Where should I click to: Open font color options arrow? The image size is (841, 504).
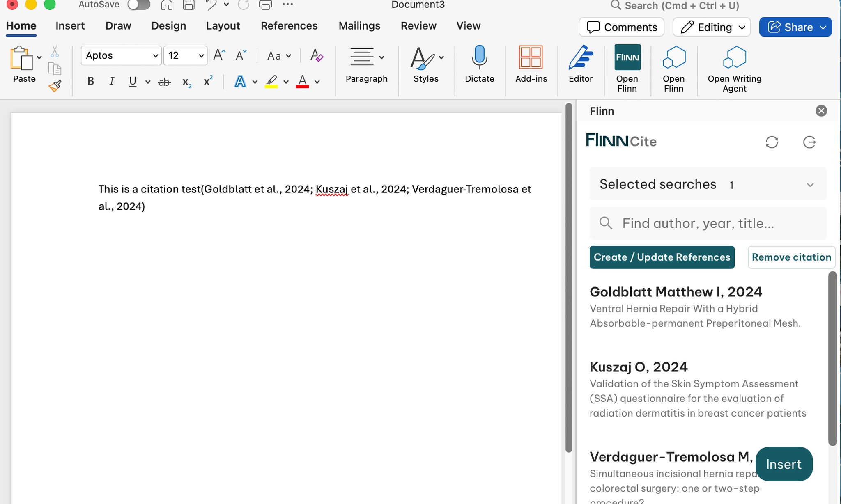point(317,82)
